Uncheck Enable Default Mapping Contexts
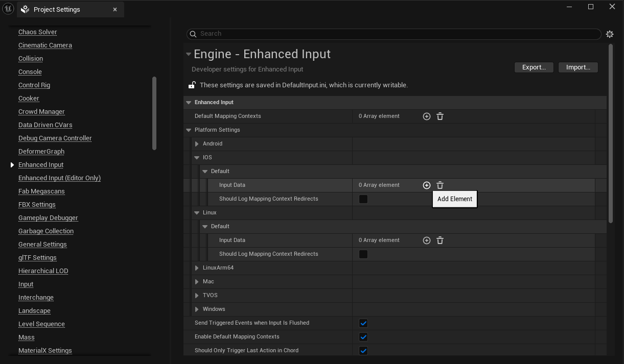Screen dimensions: 624x364 coord(363,337)
